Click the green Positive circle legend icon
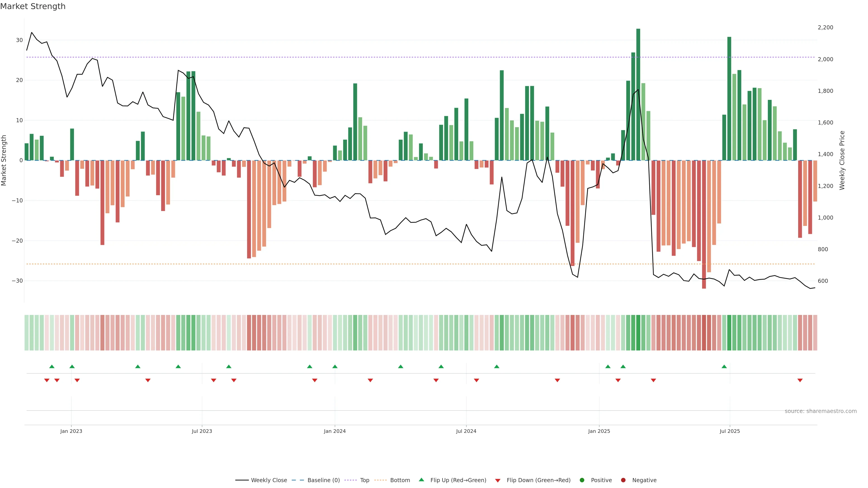868x488 pixels. click(582, 480)
